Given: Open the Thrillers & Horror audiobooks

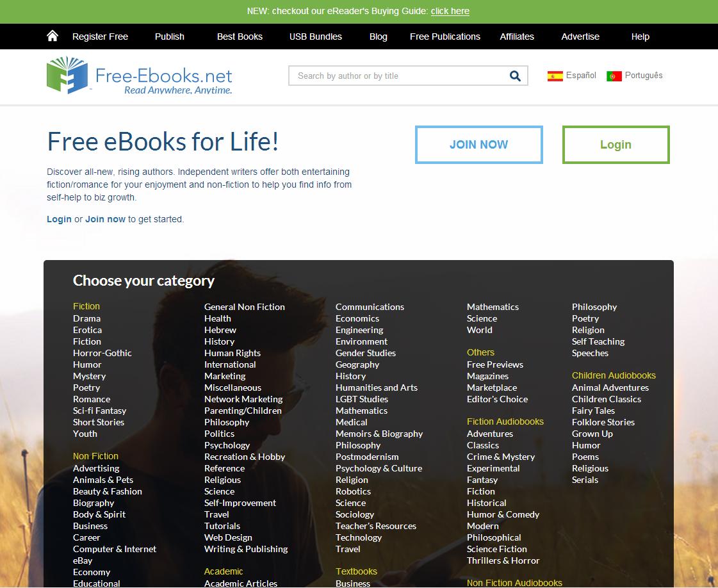Looking at the screenshot, I should [x=503, y=560].
